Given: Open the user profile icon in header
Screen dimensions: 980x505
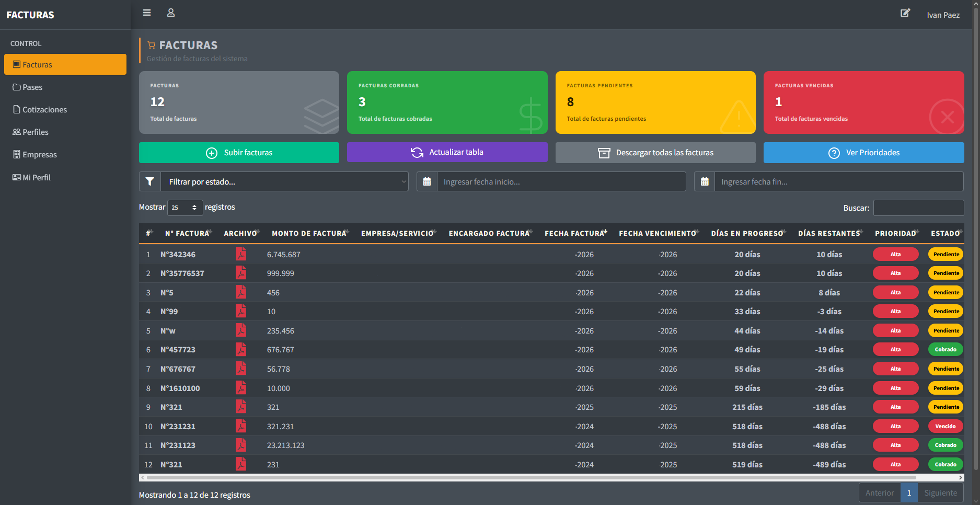Looking at the screenshot, I should [x=171, y=13].
